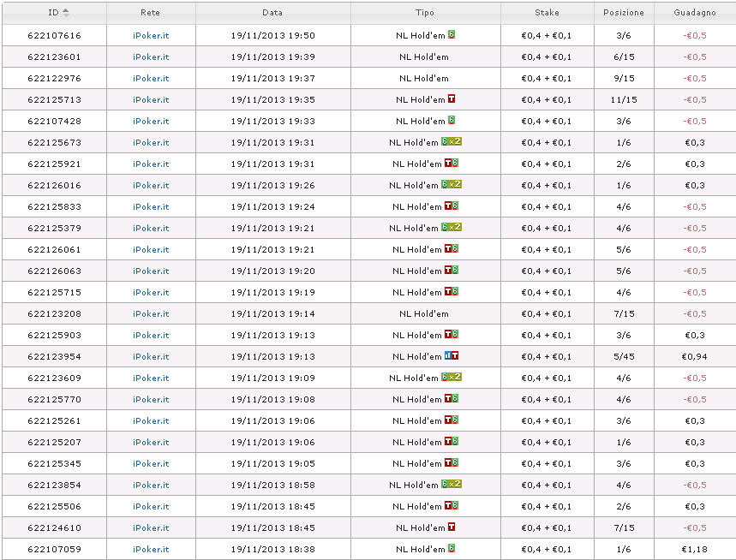Click the Tipo column header

tap(425, 13)
